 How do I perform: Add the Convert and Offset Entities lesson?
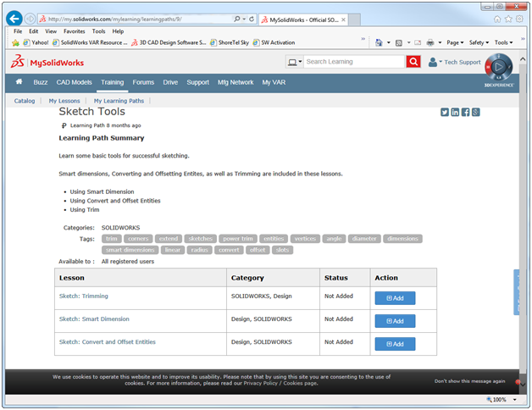[x=395, y=344]
